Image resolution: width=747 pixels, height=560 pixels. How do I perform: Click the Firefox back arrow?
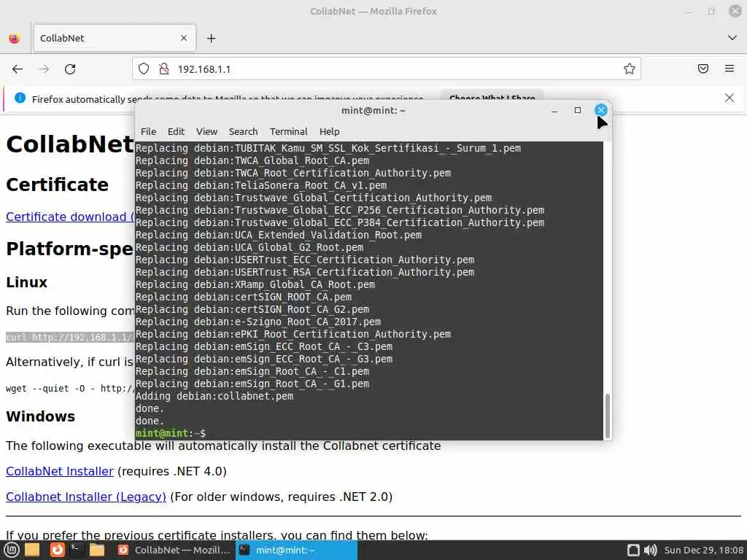tap(18, 69)
